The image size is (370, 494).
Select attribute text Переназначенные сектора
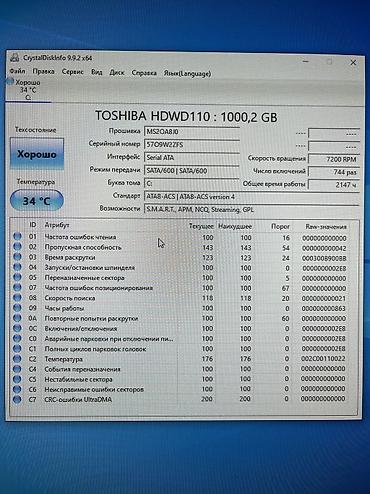pos(84,278)
